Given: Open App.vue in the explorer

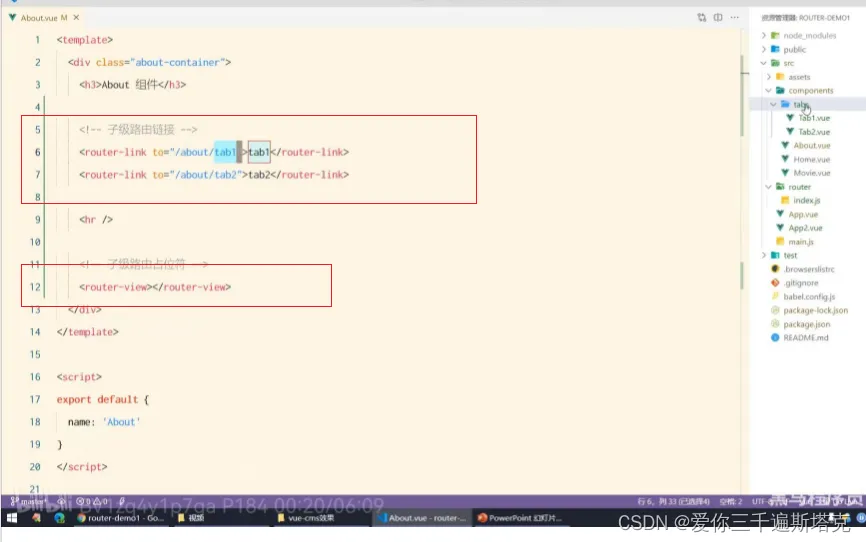Looking at the screenshot, I should tap(803, 214).
